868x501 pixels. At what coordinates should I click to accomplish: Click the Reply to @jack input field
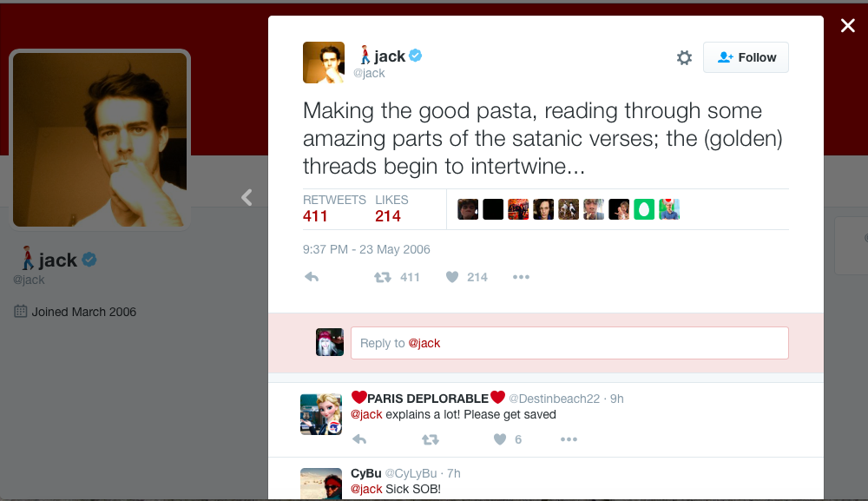(569, 343)
